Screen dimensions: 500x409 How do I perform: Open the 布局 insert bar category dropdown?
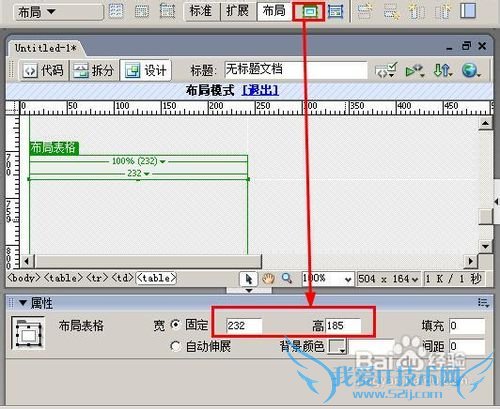(59, 12)
